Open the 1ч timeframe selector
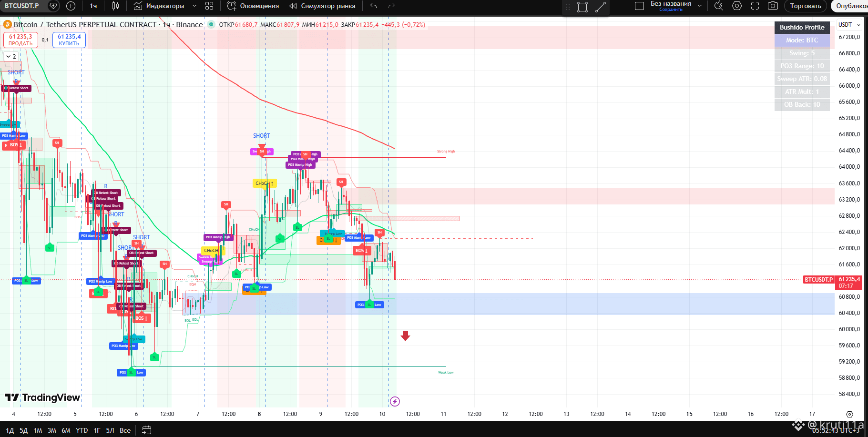 (93, 6)
